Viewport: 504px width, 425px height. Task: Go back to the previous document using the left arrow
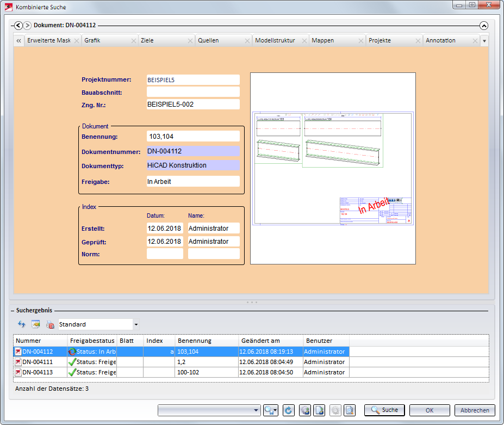[x=18, y=26]
